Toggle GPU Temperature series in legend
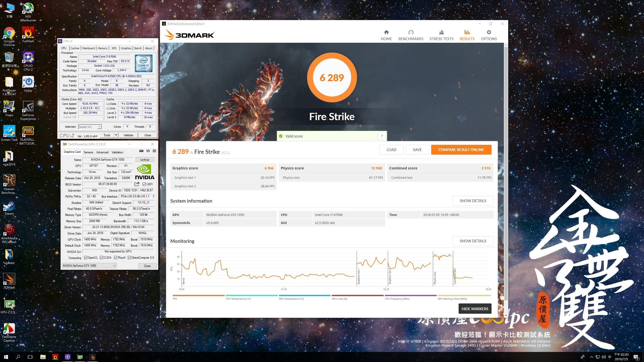Viewport: 644px width, 362px height. [305, 297]
